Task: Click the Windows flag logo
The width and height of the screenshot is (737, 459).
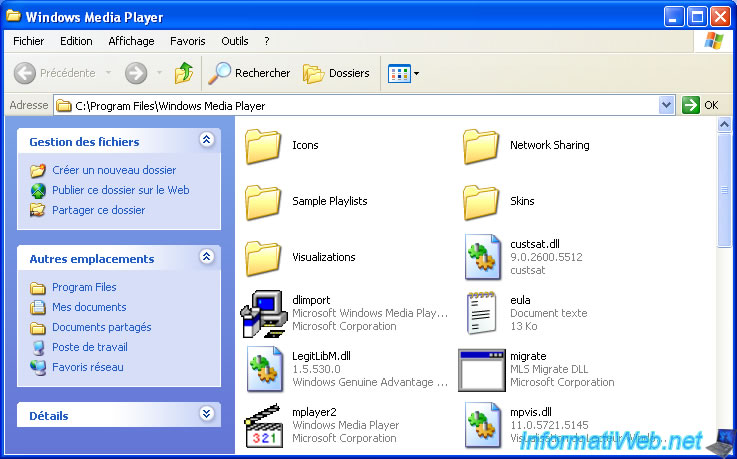Action: [713, 41]
